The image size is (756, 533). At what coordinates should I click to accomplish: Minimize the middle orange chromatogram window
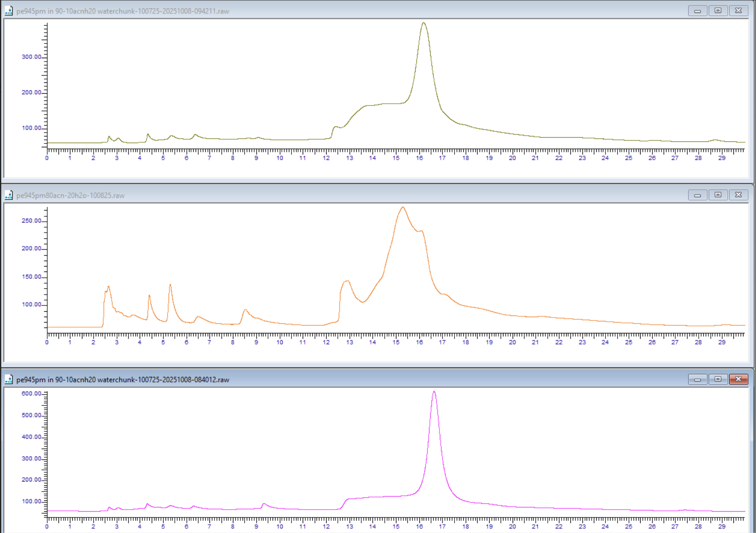(x=697, y=195)
